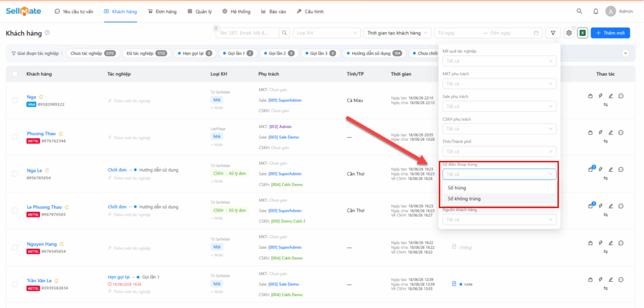Open the Báo cáo menu

click(274, 11)
